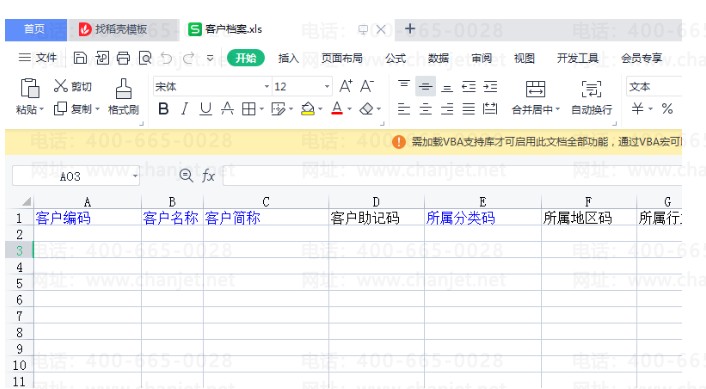Viewport: 706px width, 389px height.
Task: Decrease font size with A- icon
Action: coord(367,86)
